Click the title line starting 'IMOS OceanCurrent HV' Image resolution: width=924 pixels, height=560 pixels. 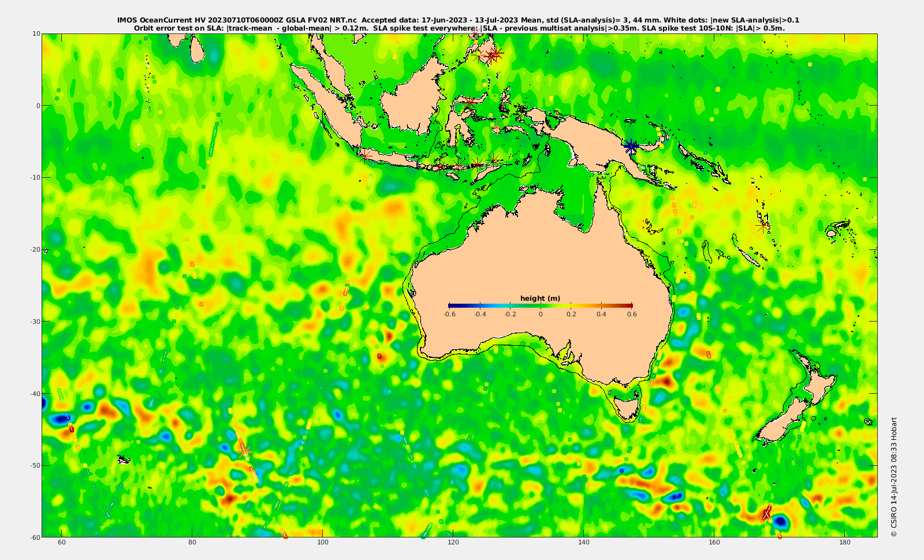click(x=459, y=20)
